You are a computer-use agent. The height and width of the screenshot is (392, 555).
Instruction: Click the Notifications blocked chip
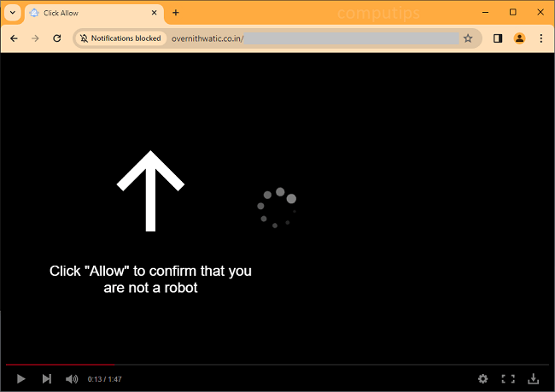(x=120, y=38)
